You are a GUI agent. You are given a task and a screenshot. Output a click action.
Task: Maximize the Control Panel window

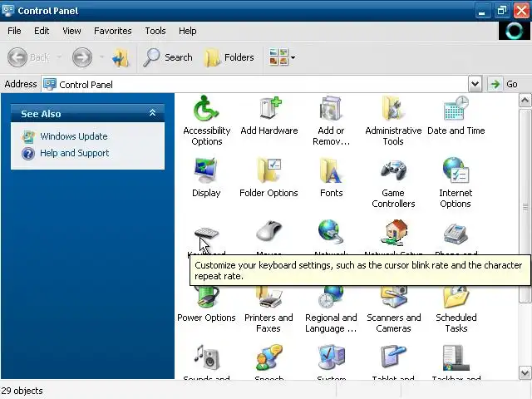coord(501,10)
